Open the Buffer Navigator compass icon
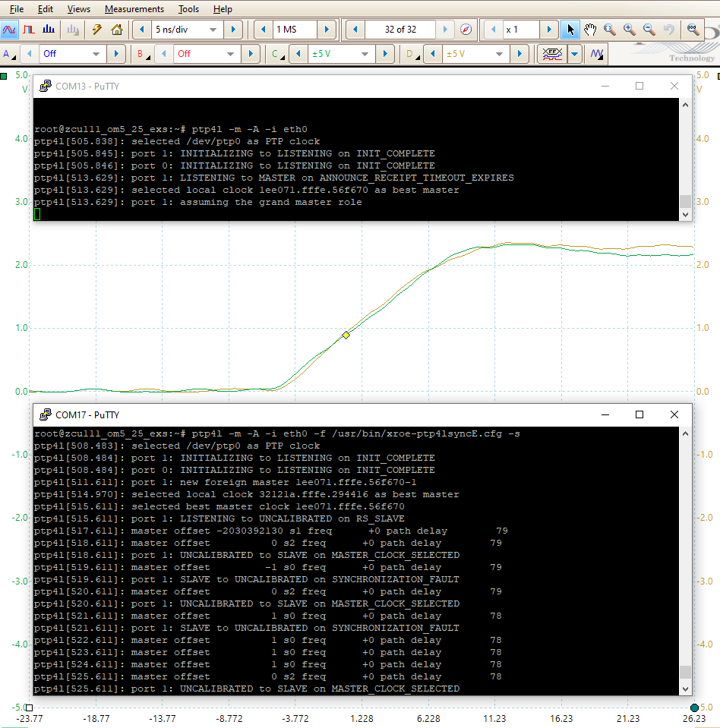This screenshot has width=720, height=728. [x=466, y=30]
